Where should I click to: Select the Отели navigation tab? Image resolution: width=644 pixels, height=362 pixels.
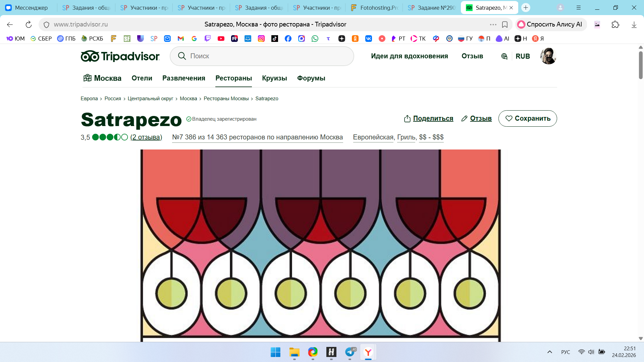point(142,78)
